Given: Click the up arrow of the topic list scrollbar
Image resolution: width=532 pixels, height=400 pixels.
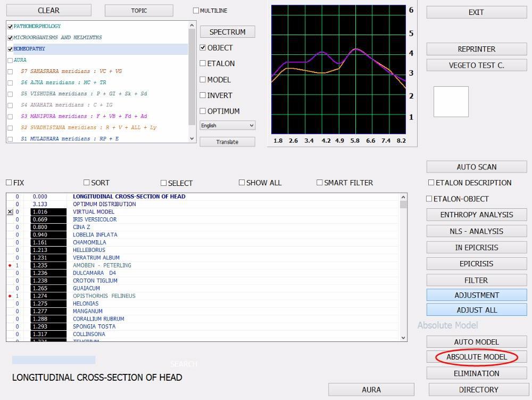Looking at the screenshot, I should coord(192,25).
